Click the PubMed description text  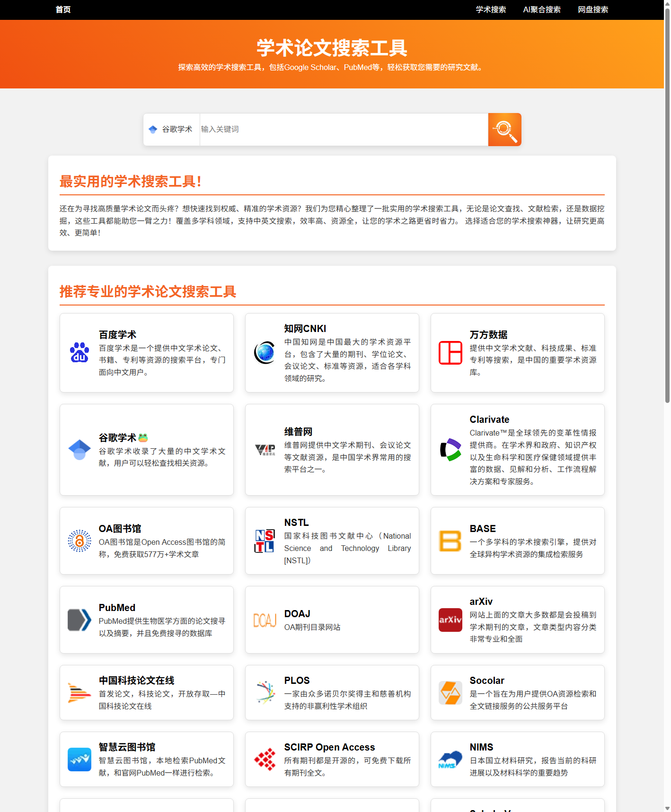tap(162, 627)
